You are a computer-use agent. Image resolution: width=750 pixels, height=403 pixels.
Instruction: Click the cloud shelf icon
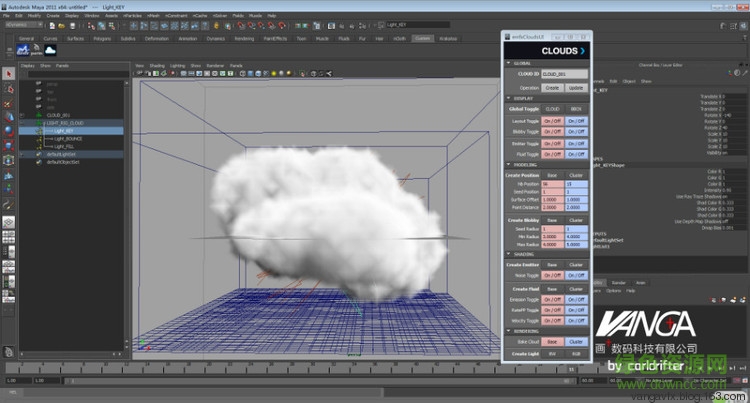tap(49, 50)
